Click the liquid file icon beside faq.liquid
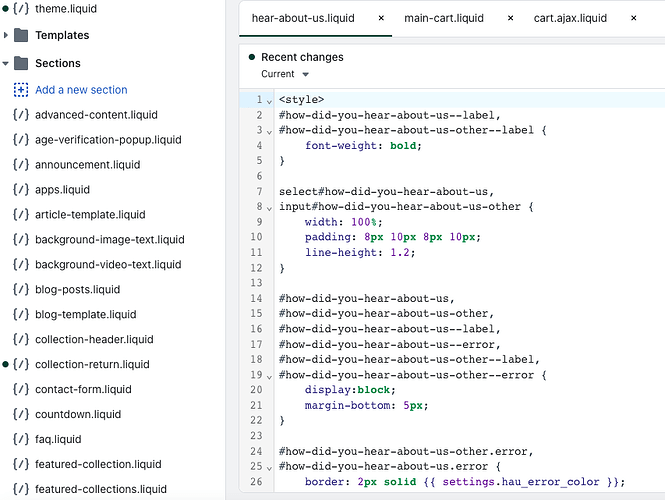Screen dimensions: 665x500 (21, 439)
